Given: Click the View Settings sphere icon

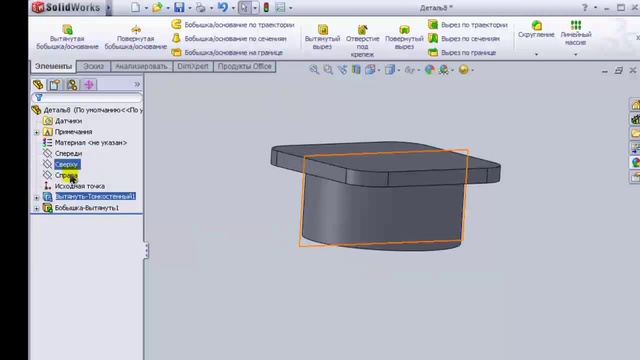Looking at the screenshot, I should 464,70.
